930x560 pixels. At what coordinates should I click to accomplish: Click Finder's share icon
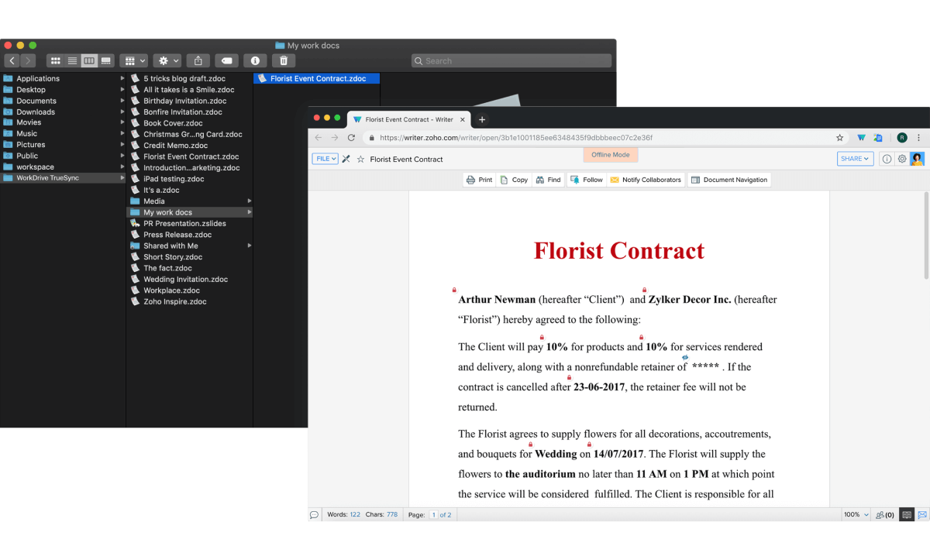click(x=198, y=60)
